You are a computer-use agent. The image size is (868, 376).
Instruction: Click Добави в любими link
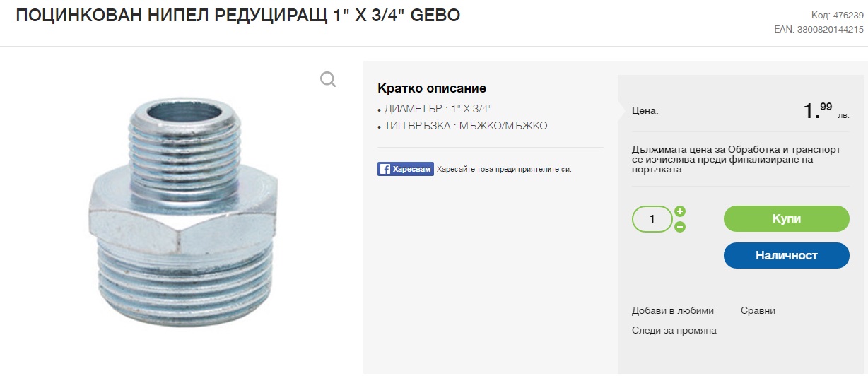pos(673,310)
